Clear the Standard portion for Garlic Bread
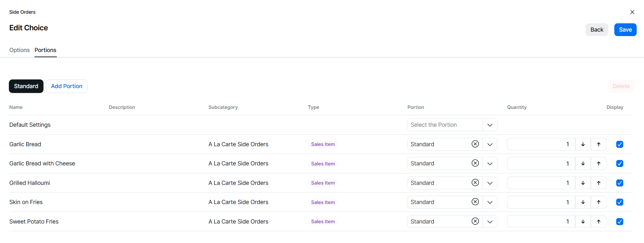 point(475,144)
